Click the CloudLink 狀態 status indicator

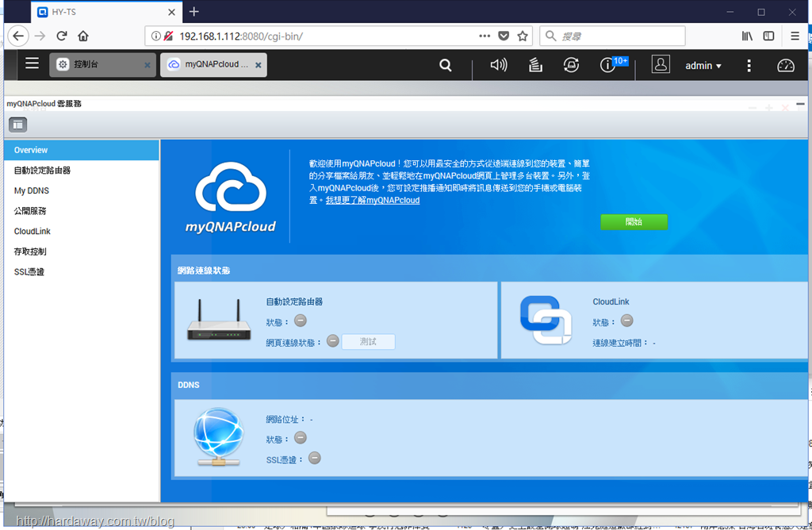pyautogui.click(x=626, y=321)
